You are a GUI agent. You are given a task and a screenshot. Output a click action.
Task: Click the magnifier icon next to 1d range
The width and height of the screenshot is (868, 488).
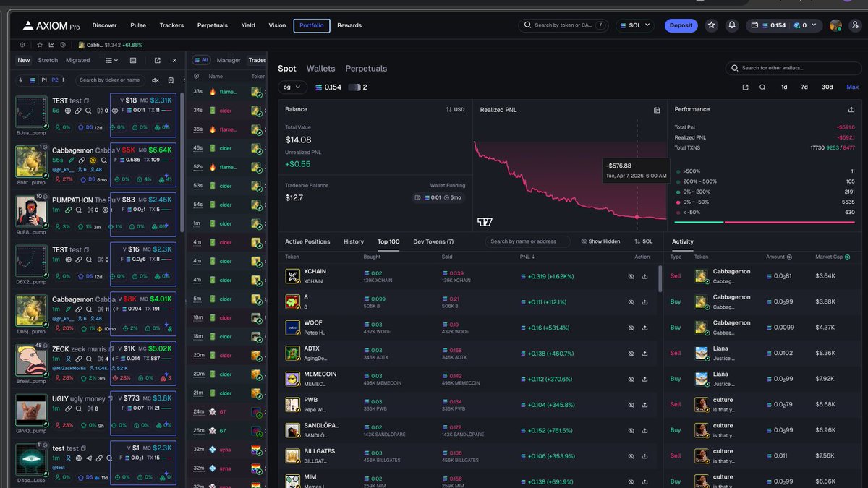[762, 87]
